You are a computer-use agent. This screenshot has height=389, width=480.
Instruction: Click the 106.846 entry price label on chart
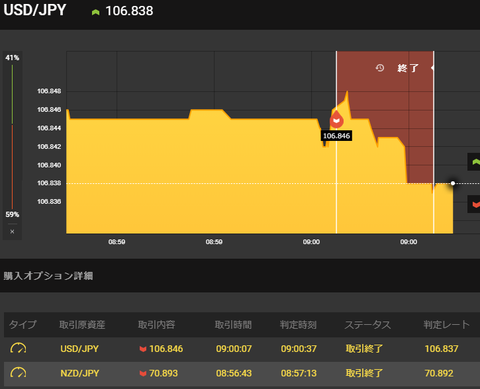pos(336,136)
